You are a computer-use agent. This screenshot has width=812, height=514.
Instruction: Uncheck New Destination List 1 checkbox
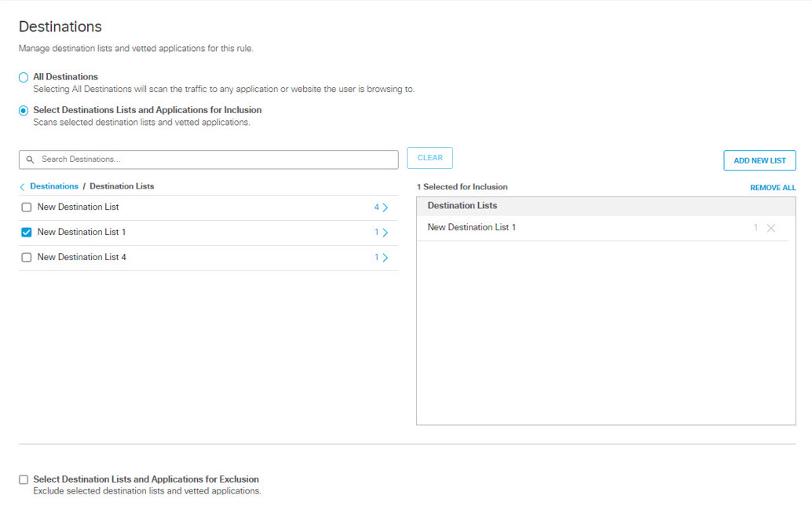tap(27, 232)
